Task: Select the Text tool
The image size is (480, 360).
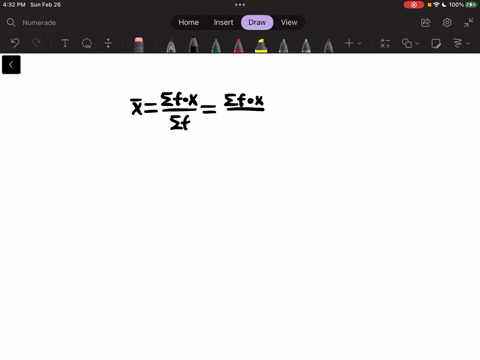Action: tap(65, 43)
